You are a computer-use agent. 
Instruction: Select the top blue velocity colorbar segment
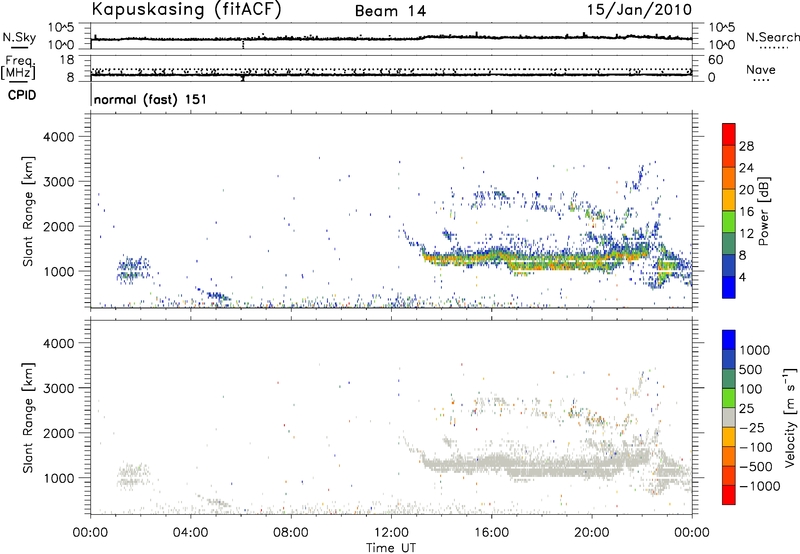point(729,340)
